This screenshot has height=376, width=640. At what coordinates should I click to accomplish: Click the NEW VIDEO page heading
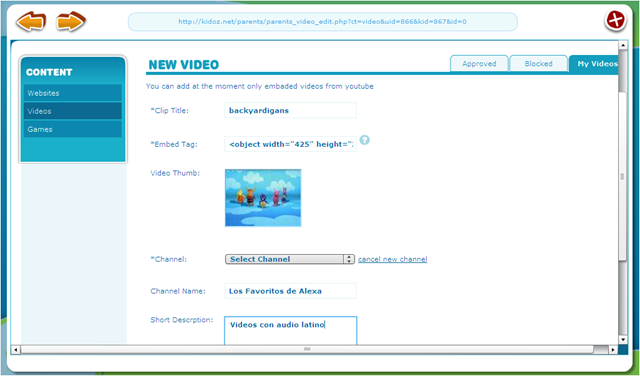point(184,65)
